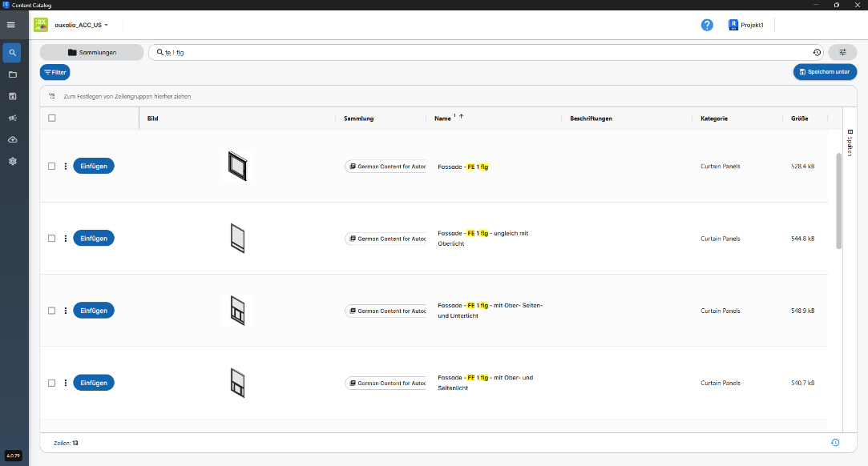Image resolution: width=868 pixels, height=466 pixels.
Task: Click the blue help question mark icon
Action: 707,25
